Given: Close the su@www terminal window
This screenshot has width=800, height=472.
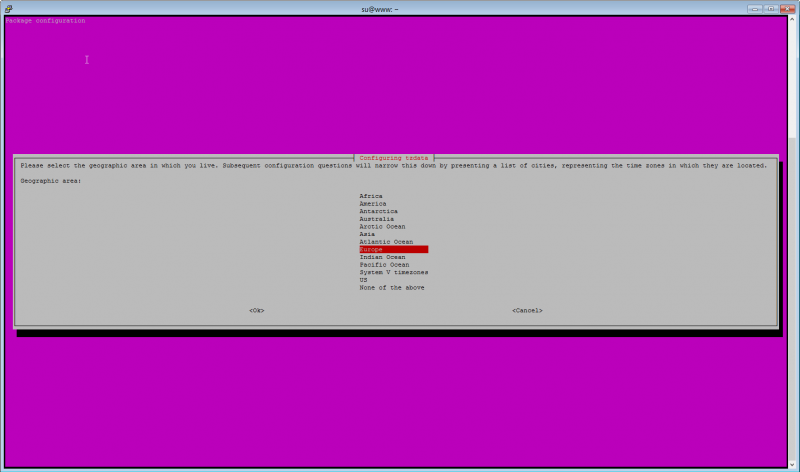Looking at the screenshot, I should click(787, 8).
